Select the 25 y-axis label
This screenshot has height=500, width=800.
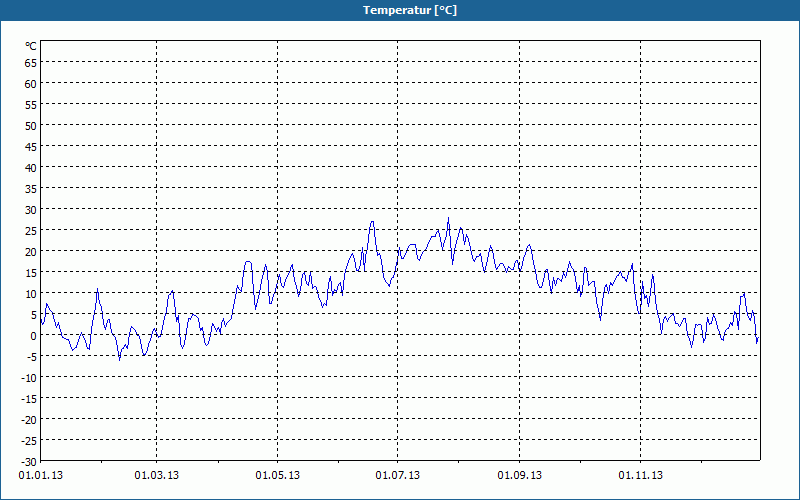[x=31, y=231]
